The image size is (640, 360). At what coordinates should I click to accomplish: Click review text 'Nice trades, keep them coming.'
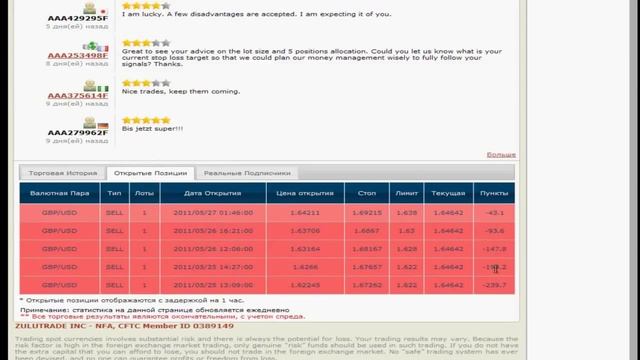181,91
